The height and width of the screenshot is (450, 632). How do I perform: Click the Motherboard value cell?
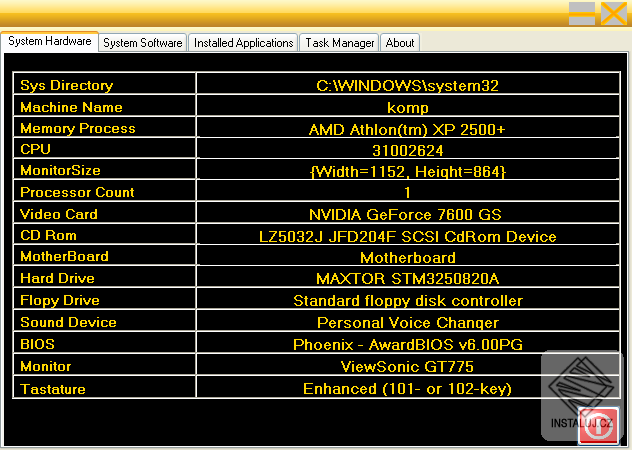[408, 257]
